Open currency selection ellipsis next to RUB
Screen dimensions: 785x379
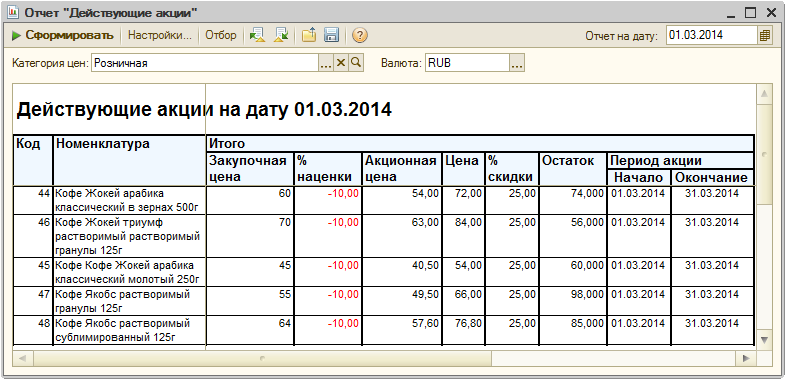pyautogui.click(x=517, y=63)
